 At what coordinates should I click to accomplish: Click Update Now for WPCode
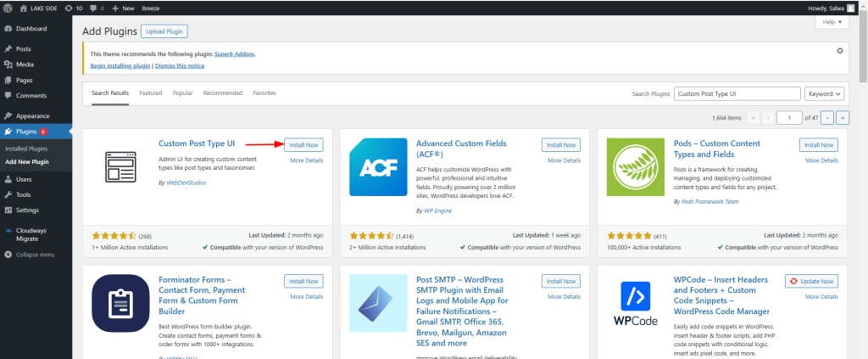click(x=811, y=282)
